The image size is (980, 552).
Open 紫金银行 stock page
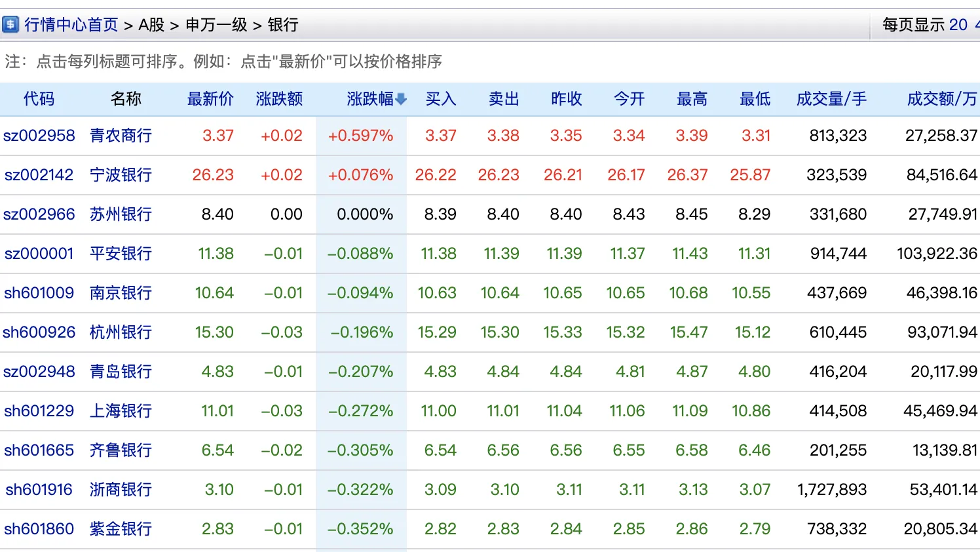click(121, 529)
